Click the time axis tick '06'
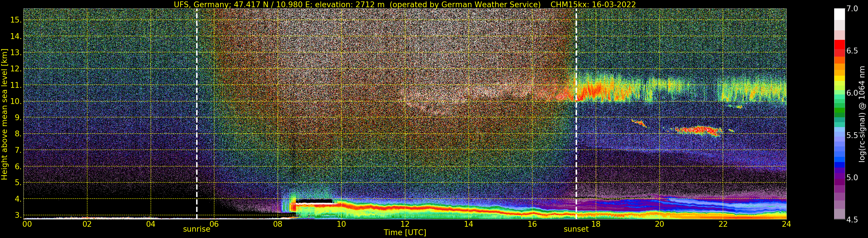Viewport: 868px width, 238px height. 214,224
